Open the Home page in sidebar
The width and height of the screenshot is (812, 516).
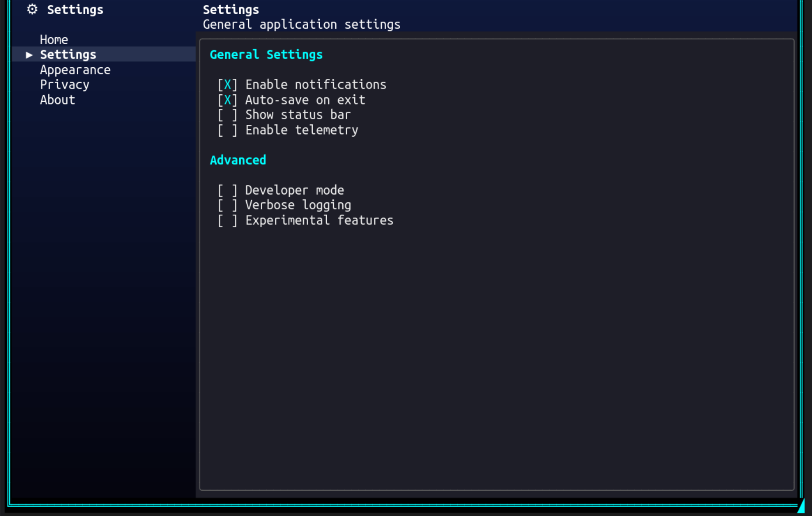click(x=54, y=40)
